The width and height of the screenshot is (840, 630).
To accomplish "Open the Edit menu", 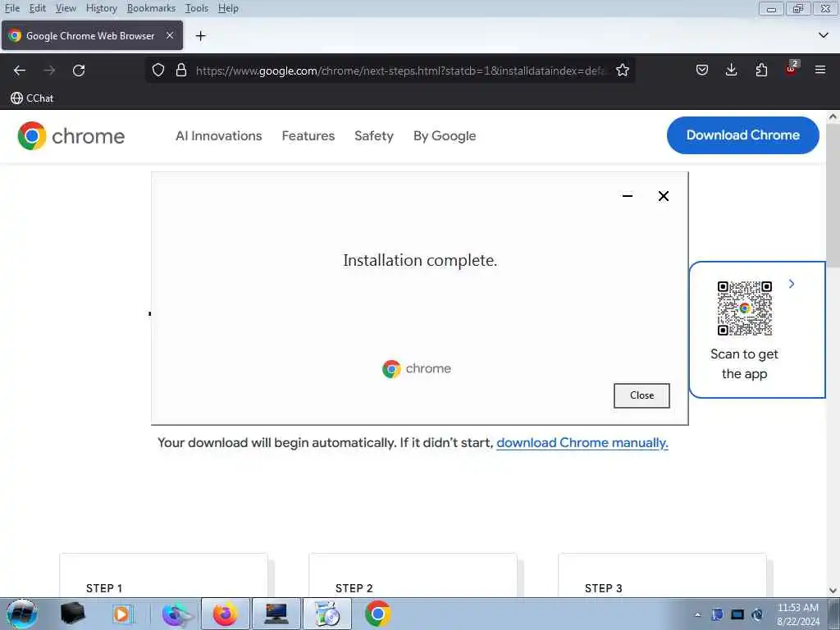I will (x=38, y=8).
